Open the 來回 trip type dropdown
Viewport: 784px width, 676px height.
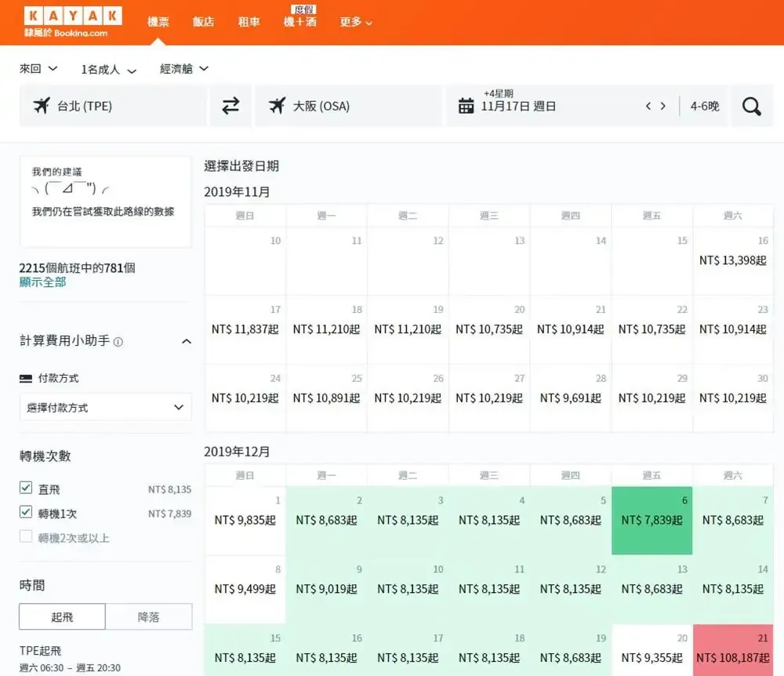coord(38,69)
